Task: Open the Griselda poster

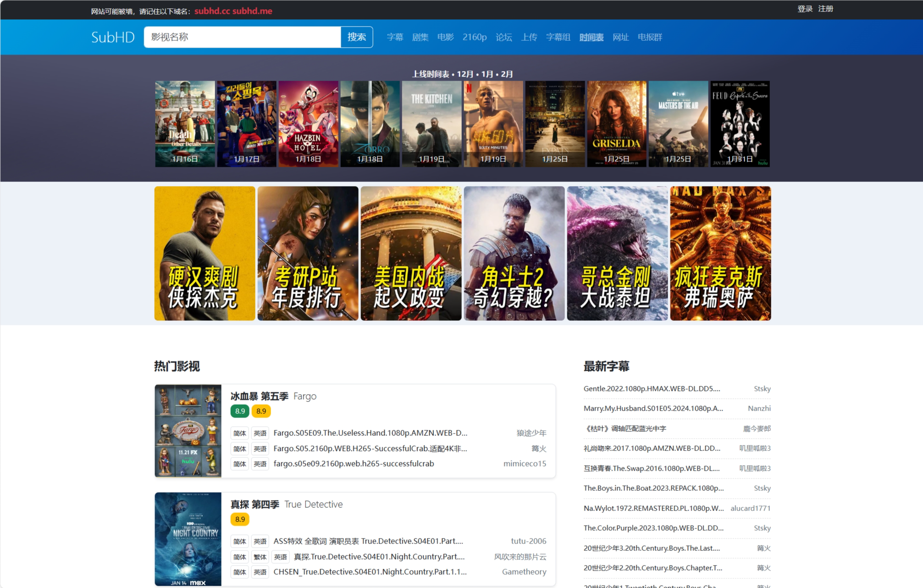Action: pos(617,124)
